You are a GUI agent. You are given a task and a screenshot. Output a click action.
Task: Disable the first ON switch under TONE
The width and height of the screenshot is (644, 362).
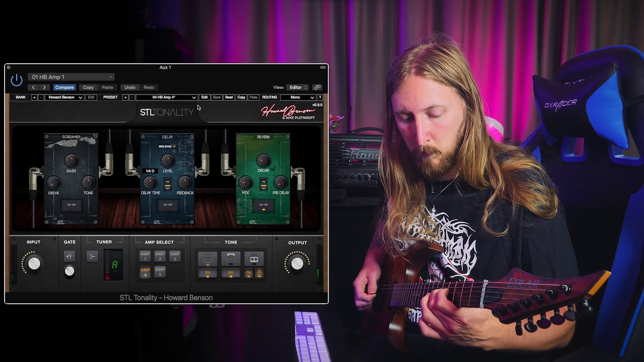[x=208, y=273]
